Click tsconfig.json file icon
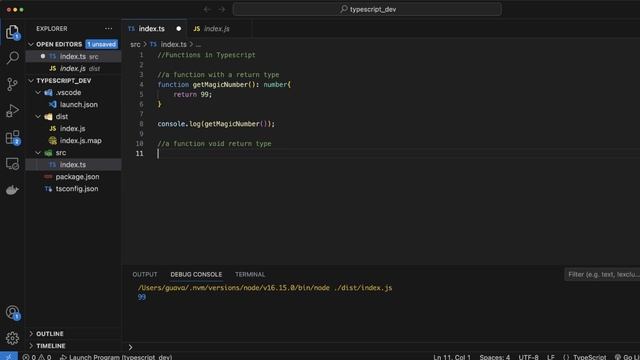 click(48, 189)
